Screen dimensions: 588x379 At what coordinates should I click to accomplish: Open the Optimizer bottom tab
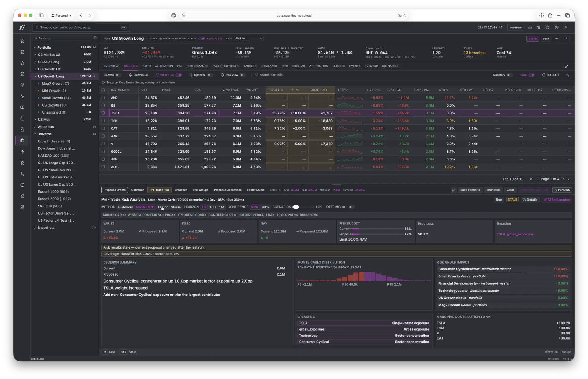click(x=138, y=190)
